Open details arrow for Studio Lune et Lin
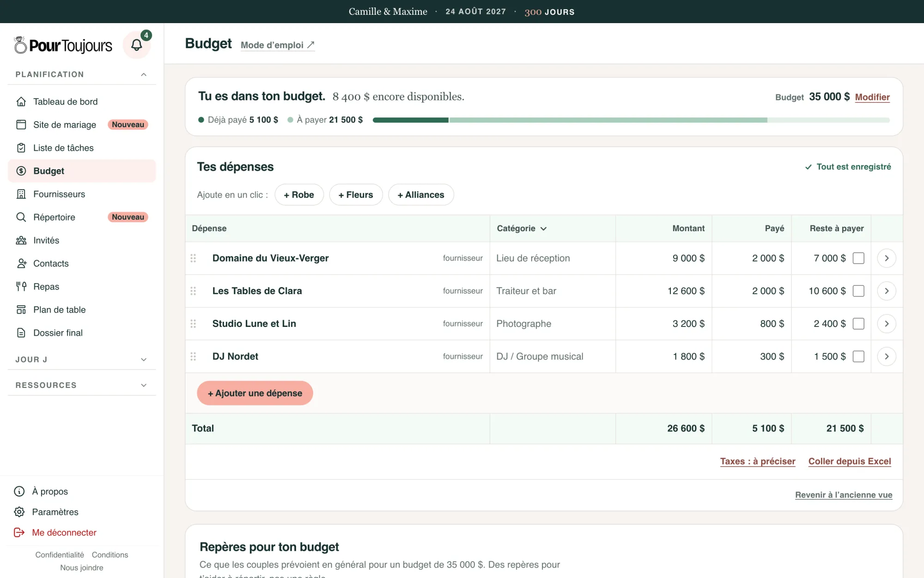 887,324
